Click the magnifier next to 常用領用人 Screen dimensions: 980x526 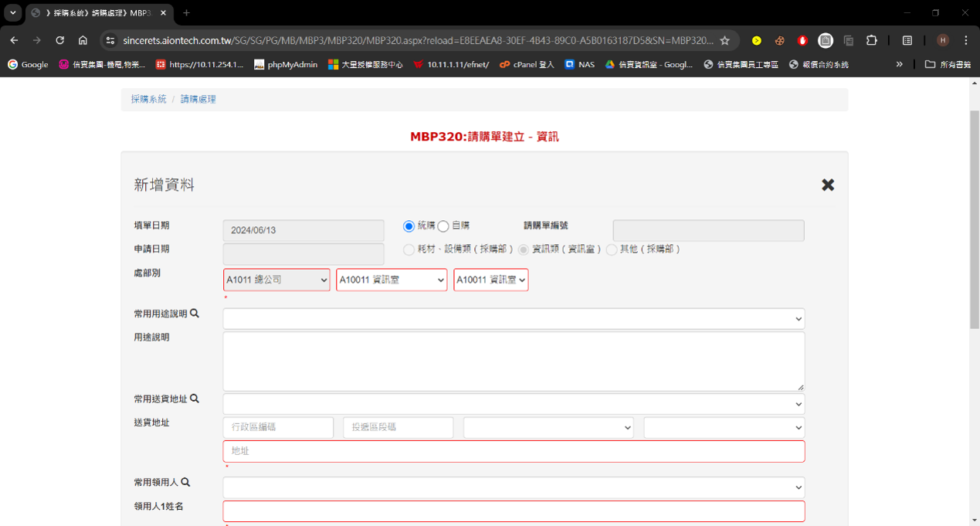[185, 482]
